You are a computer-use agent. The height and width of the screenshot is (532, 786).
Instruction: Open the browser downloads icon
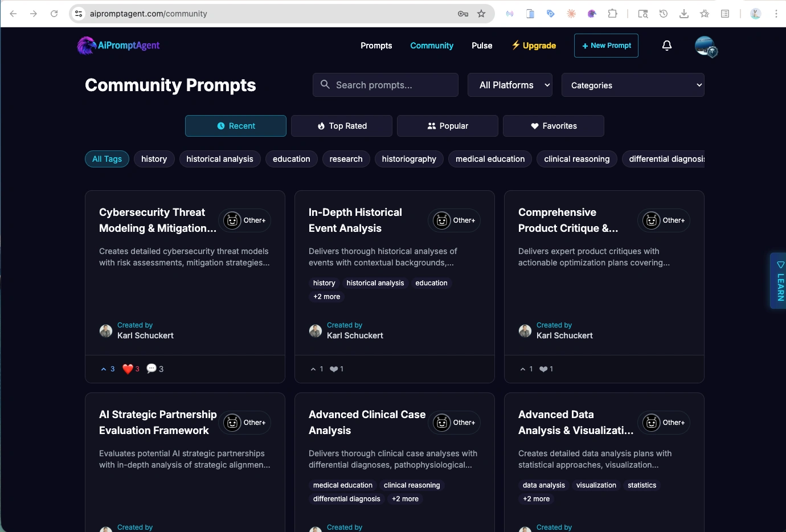click(x=684, y=14)
